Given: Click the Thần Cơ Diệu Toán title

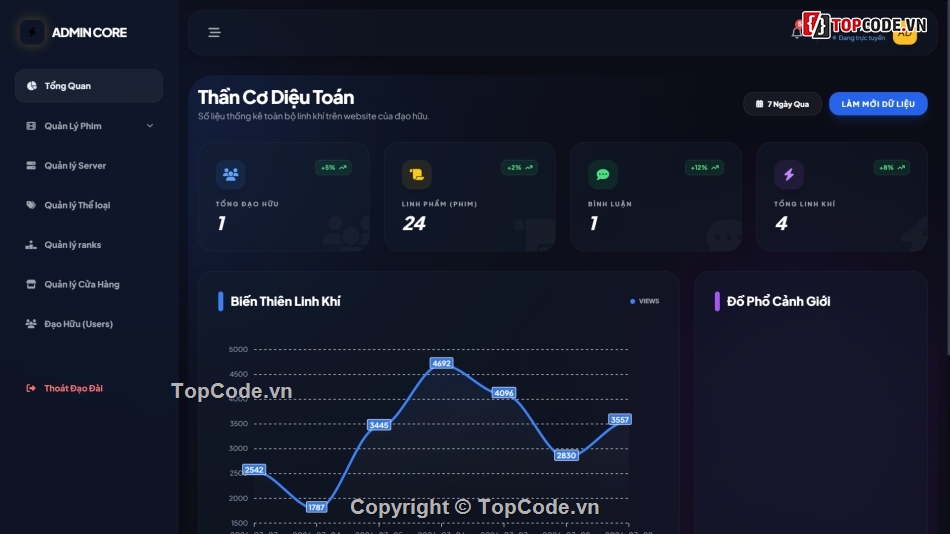Looking at the screenshot, I should click(x=276, y=97).
